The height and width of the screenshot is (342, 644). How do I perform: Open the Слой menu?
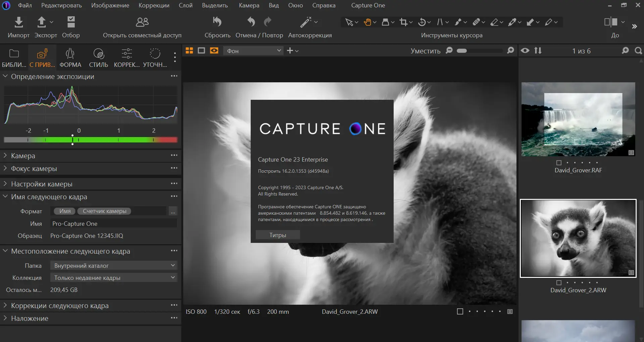point(186,5)
